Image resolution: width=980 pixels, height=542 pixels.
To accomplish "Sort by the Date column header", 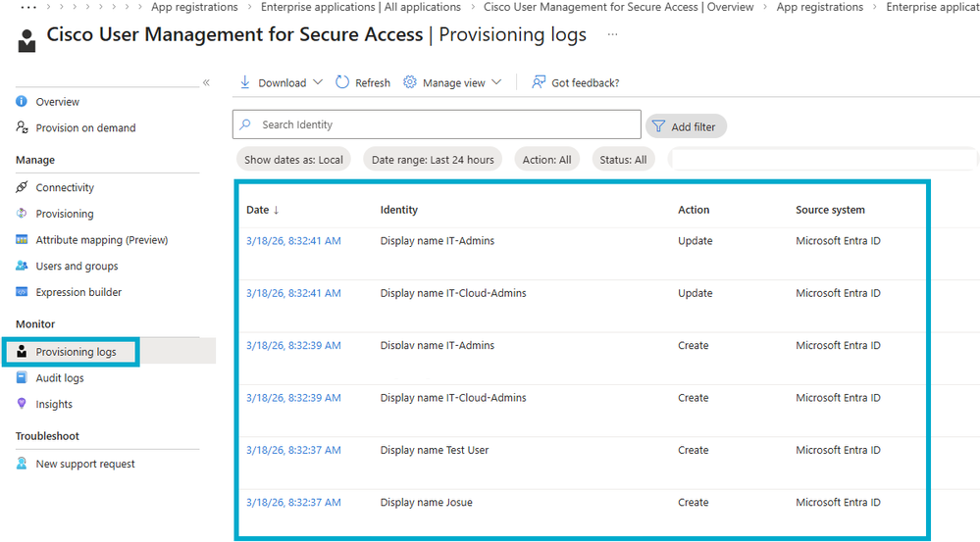I will pyautogui.click(x=263, y=210).
